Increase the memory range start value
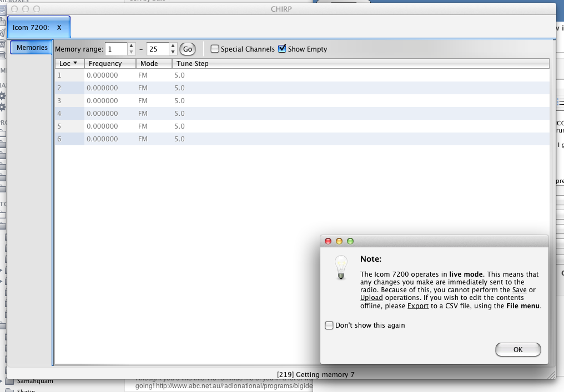This screenshot has height=392, width=564. 132,46
